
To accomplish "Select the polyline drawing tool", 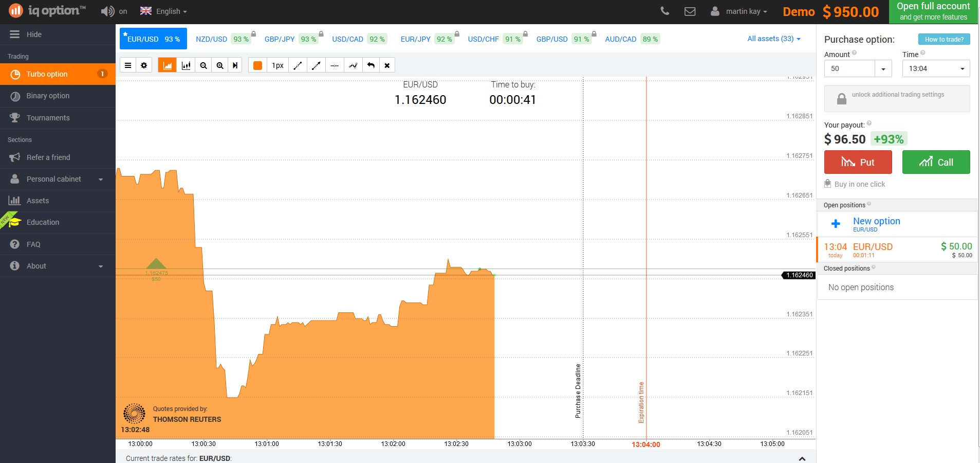I will (x=353, y=65).
